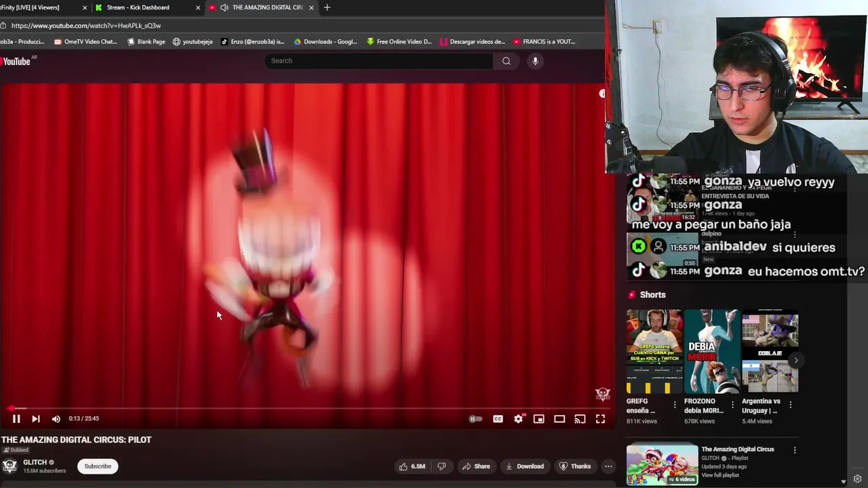The width and height of the screenshot is (868, 488).
Task: Like the video (6.5M)
Action: tap(412, 466)
